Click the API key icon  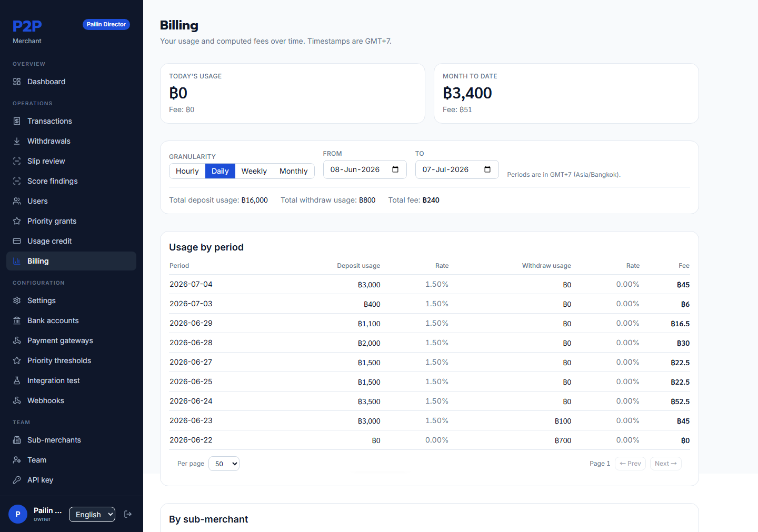click(17, 480)
